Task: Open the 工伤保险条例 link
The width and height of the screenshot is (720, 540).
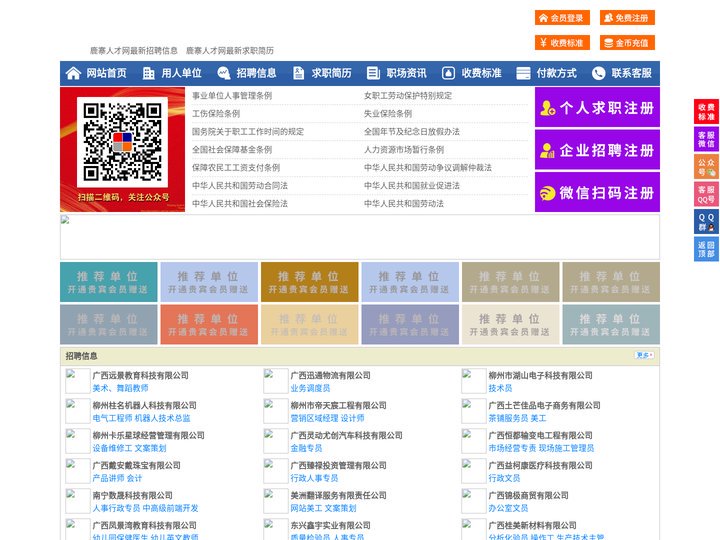Action: pos(216,113)
